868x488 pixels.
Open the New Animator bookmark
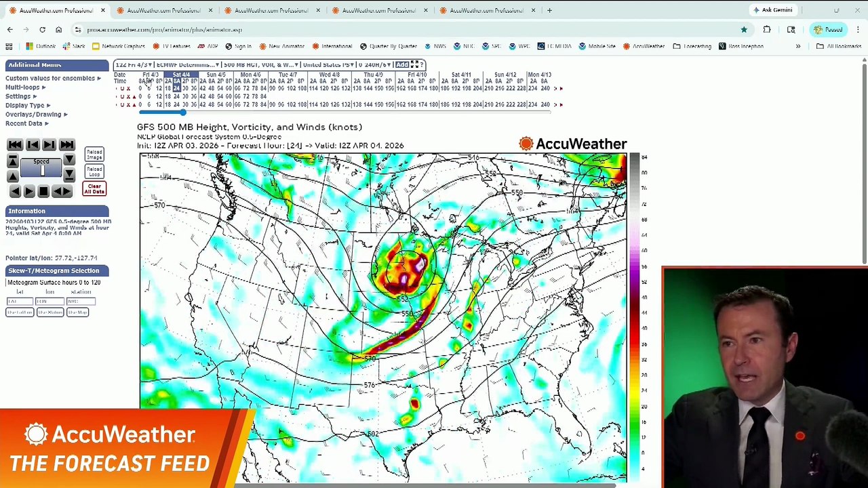click(281, 46)
